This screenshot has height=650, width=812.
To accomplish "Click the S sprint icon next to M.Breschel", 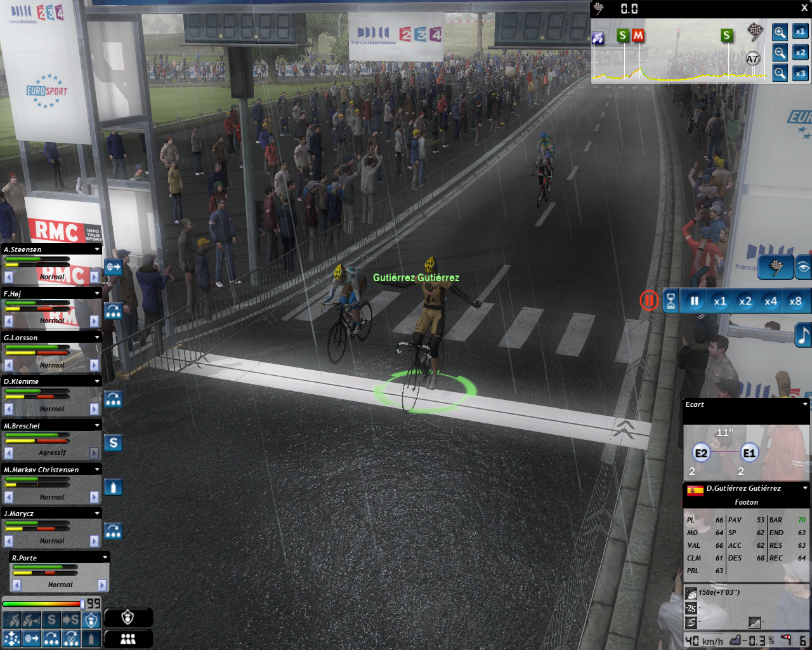I will (x=113, y=443).
